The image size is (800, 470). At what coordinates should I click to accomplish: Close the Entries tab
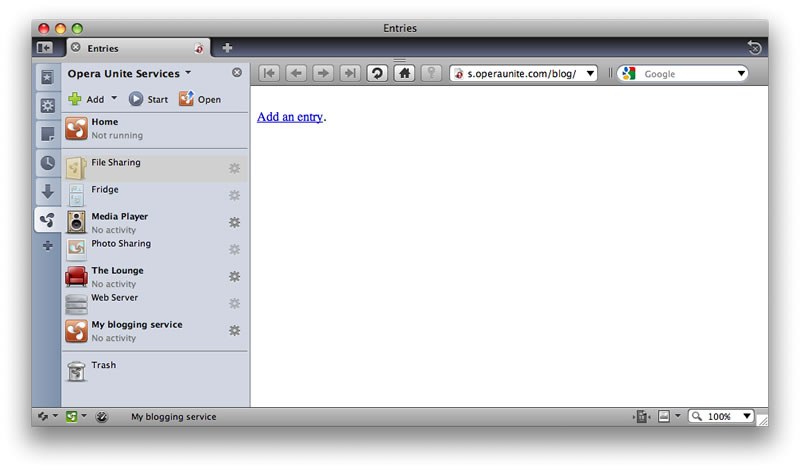(76, 47)
